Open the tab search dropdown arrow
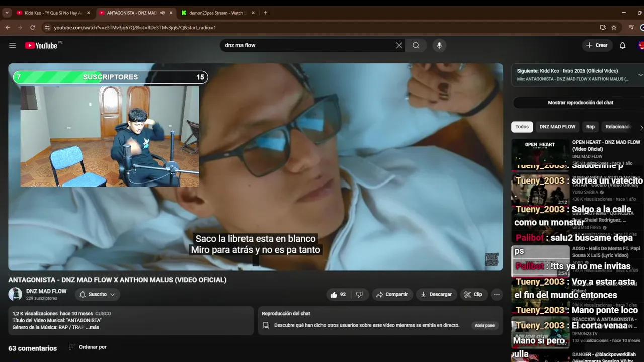This screenshot has height=362, width=644. coord(7,13)
